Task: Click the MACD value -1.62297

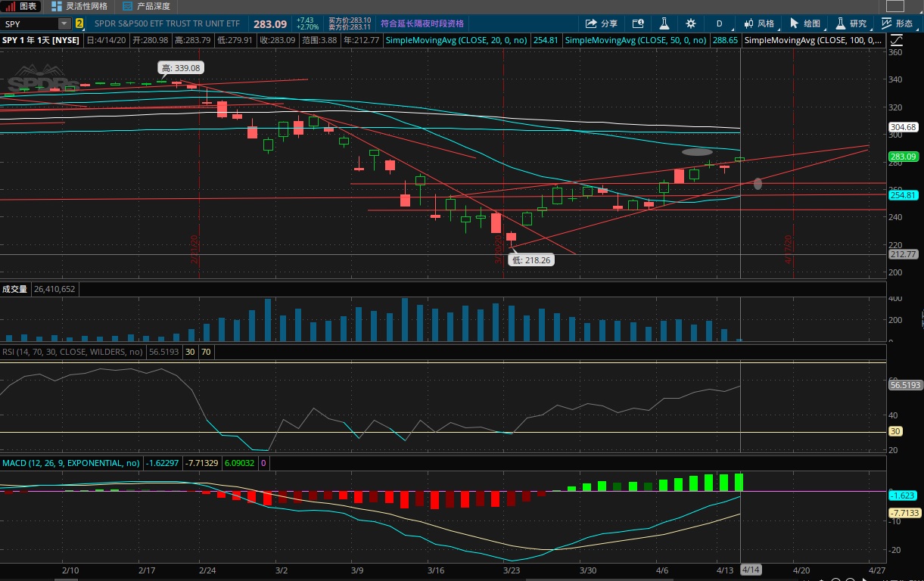Action: tap(163, 463)
